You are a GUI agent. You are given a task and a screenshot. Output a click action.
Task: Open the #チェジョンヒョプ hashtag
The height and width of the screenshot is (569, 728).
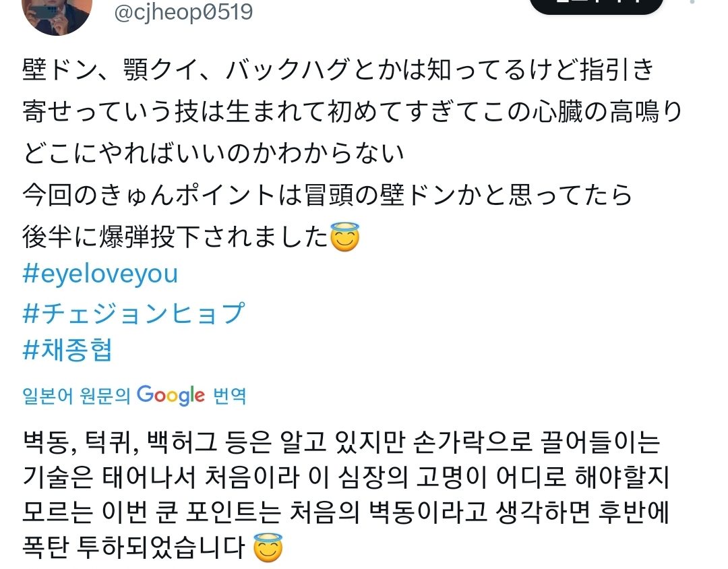[x=133, y=313]
